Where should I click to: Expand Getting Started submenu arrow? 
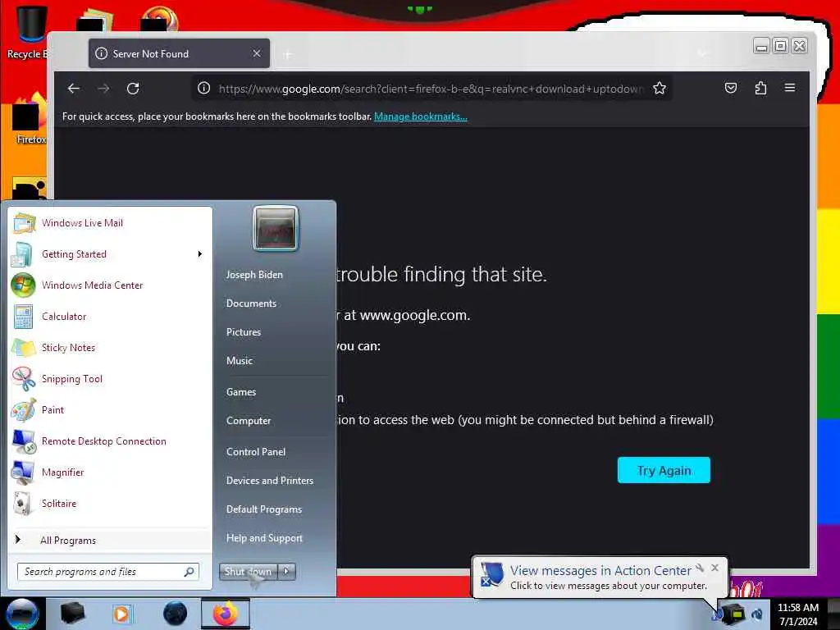200,254
